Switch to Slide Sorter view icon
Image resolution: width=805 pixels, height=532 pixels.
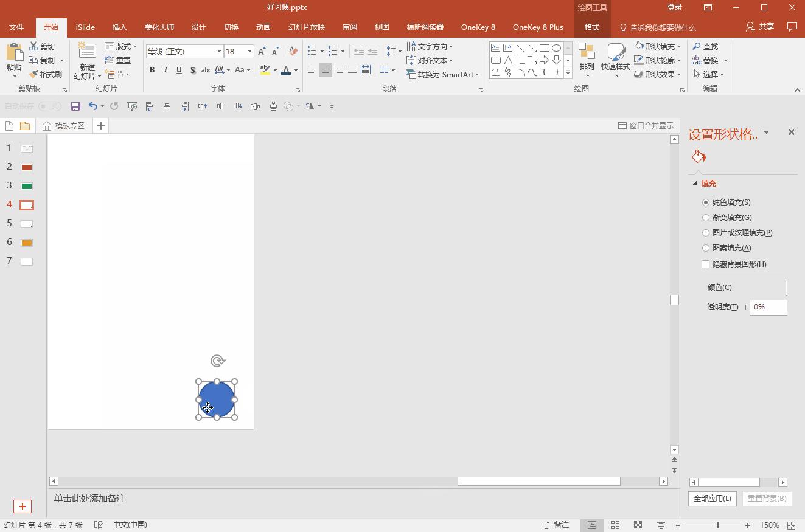click(615, 525)
